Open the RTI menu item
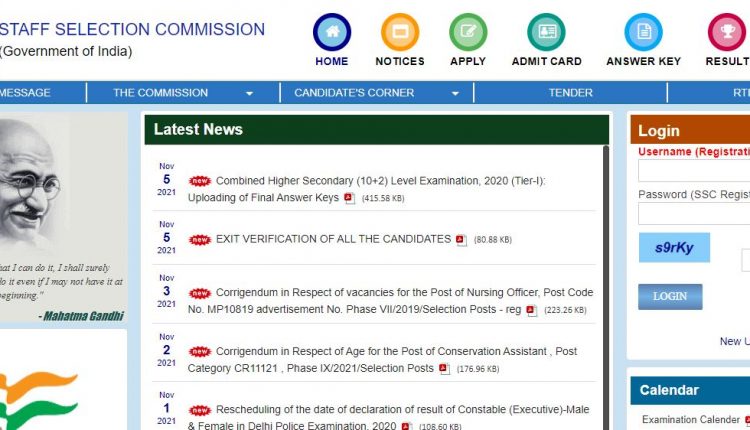 [x=741, y=92]
